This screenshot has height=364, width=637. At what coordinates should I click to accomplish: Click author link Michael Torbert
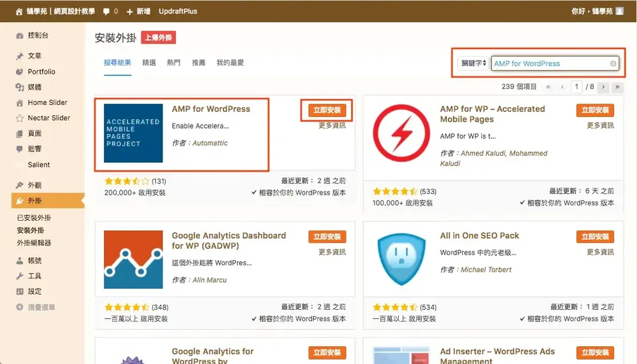click(486, 269)
